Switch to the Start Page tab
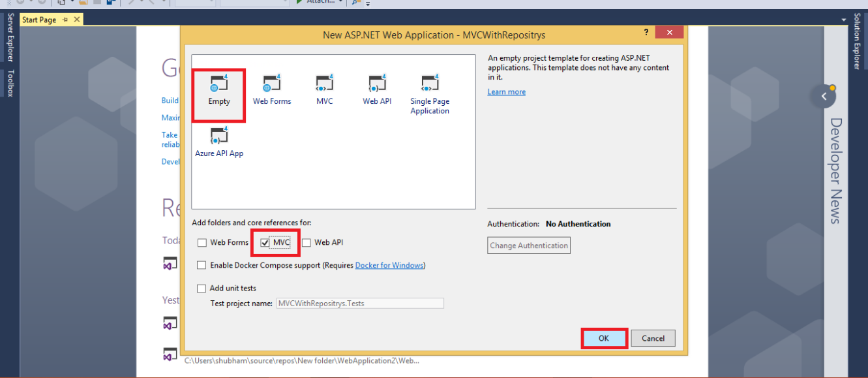The image size is (868, 378). click(x=39, y=20)
